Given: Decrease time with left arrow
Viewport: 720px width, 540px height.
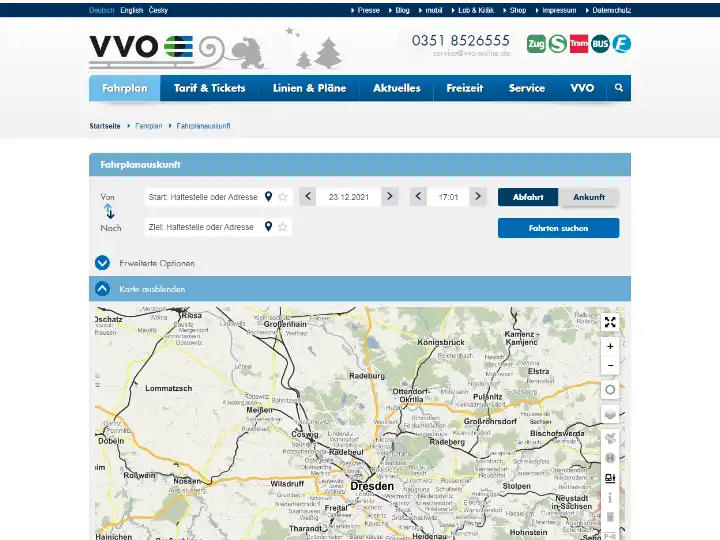Looking at the screenshot, I should coord(418,197).
